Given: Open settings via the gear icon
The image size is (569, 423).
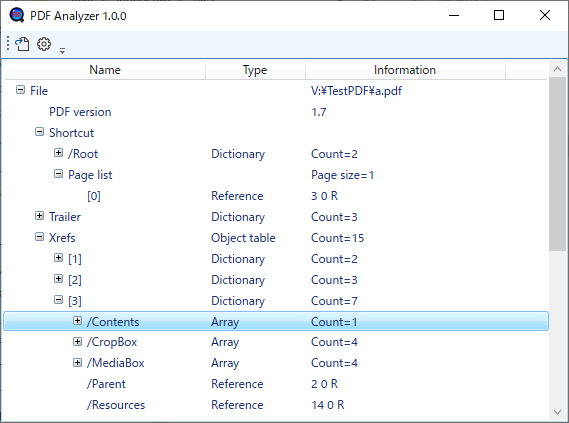Looking at the screenshot, I should point(44,44).
